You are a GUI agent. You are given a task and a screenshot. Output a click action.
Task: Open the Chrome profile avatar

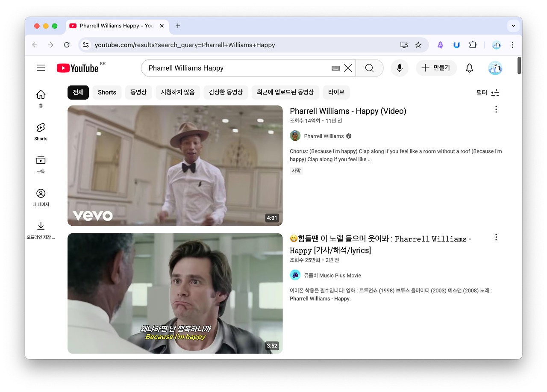coord(497,45)
